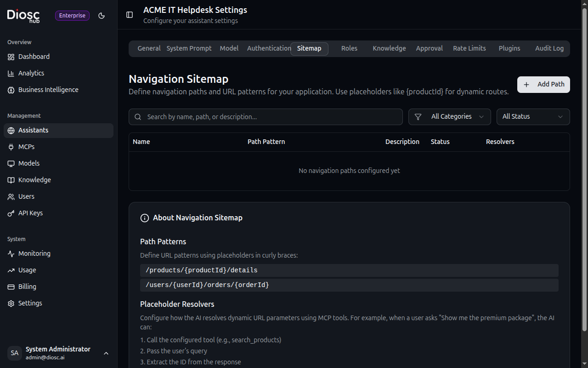Select the Dashboard icon in the sidebar

pyautogui.click(x=11, y=57)
